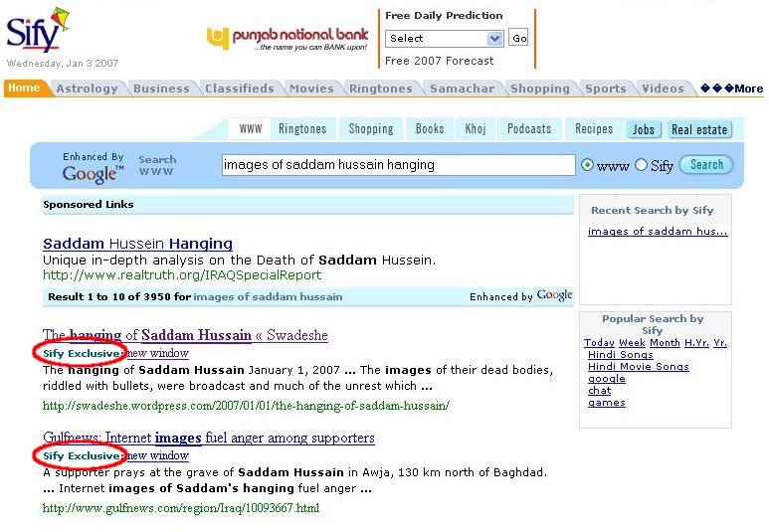769x532 pixels.
Task: Open the Gulfnews result title link
Action: point(209,438)
